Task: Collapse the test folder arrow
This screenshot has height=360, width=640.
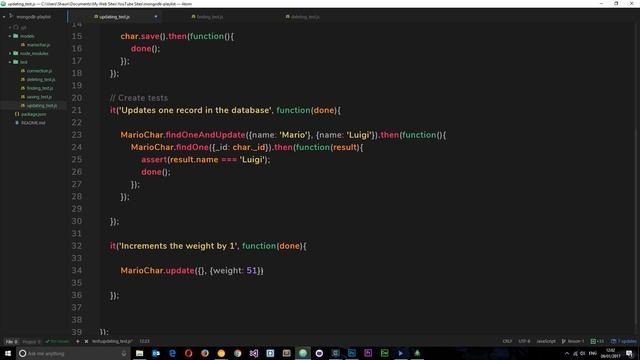Action: tap(10, 62)
